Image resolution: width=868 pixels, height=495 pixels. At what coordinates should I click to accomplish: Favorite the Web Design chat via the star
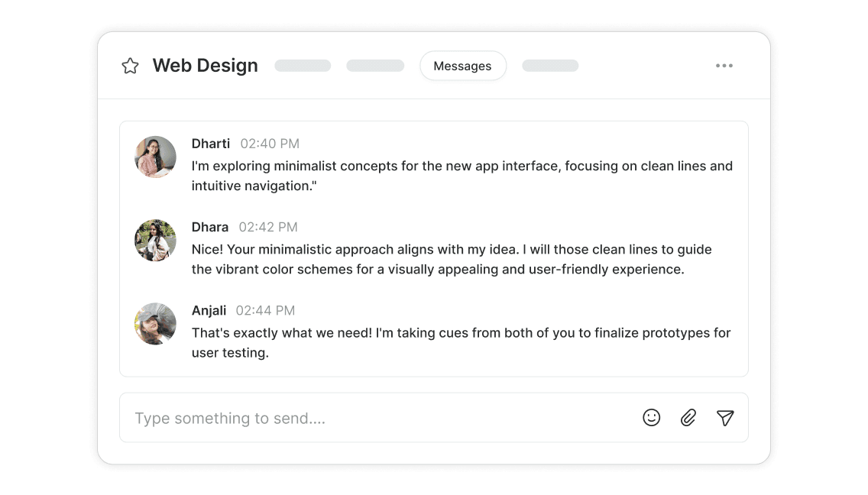(130, 66)
